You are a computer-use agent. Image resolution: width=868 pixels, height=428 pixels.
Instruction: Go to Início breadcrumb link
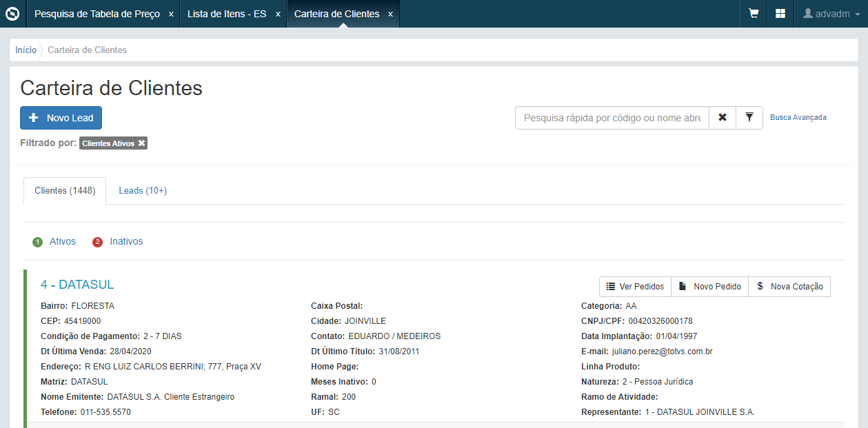[x=26, y=50]
